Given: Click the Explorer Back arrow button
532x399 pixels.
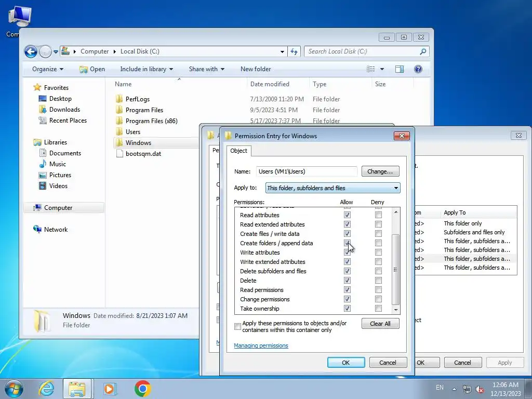Looking at the screenshot, I should [31, 51].
